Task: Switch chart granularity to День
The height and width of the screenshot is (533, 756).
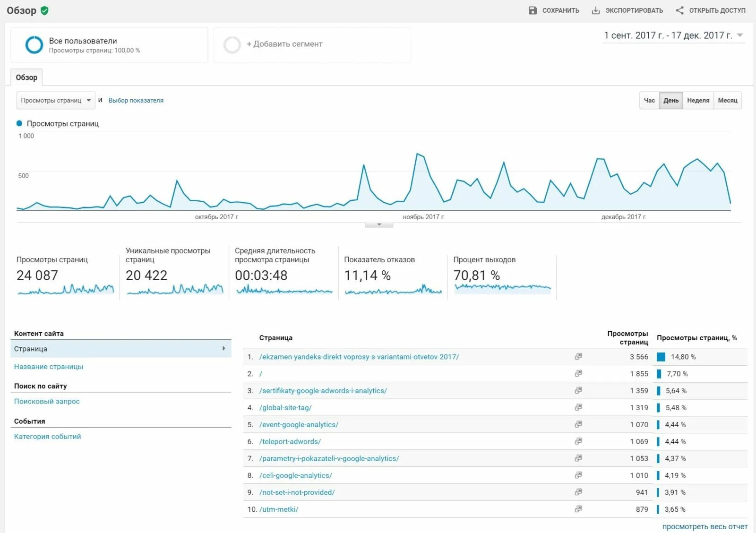Action: pos(671,100)
